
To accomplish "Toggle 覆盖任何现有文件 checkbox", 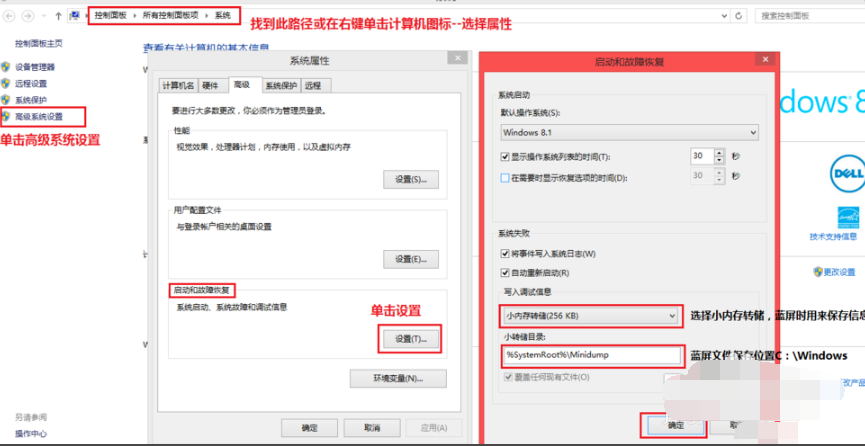I will (508, 377).
